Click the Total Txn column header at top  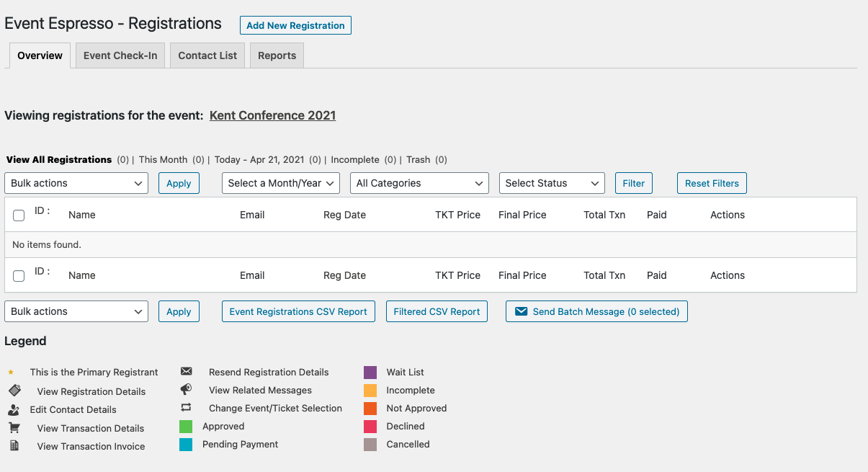click(604, 215)
